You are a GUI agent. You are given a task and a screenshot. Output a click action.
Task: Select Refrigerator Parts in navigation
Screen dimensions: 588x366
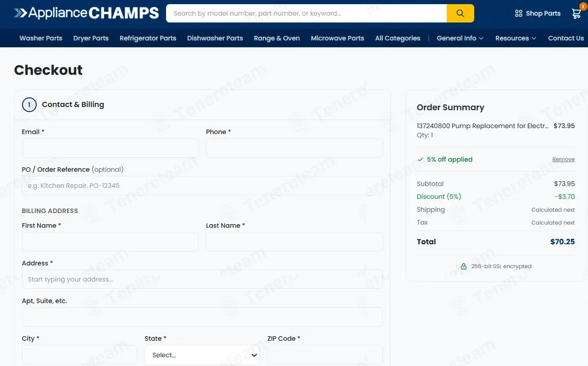148,38
